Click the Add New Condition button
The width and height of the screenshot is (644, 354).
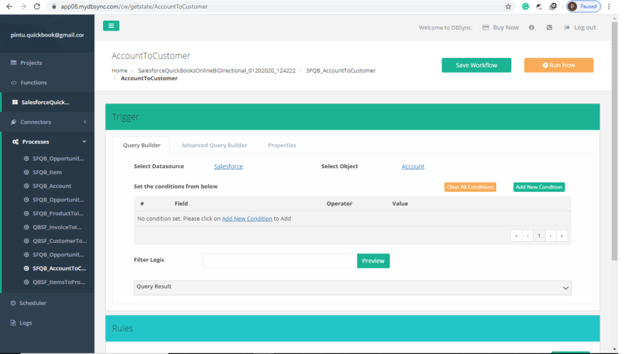click(x=538, y=187)
